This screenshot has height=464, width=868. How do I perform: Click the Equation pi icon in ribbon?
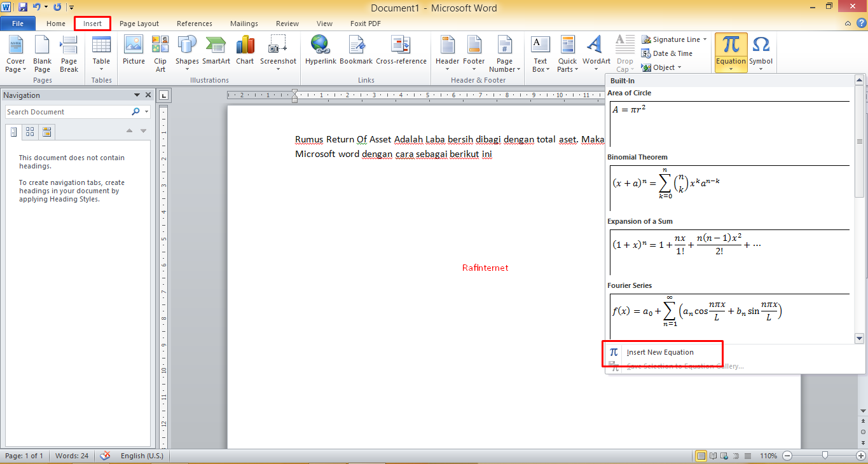pos(731,44)
